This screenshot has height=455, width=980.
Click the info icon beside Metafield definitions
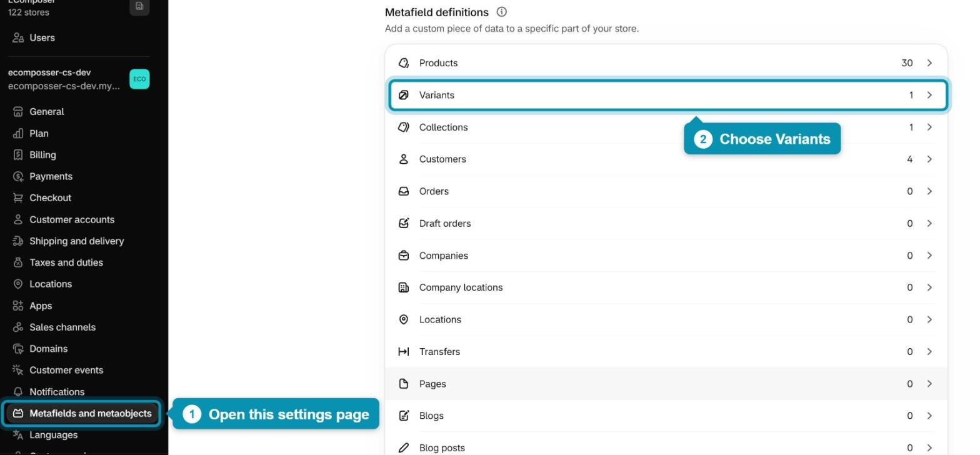click(501, 12)
